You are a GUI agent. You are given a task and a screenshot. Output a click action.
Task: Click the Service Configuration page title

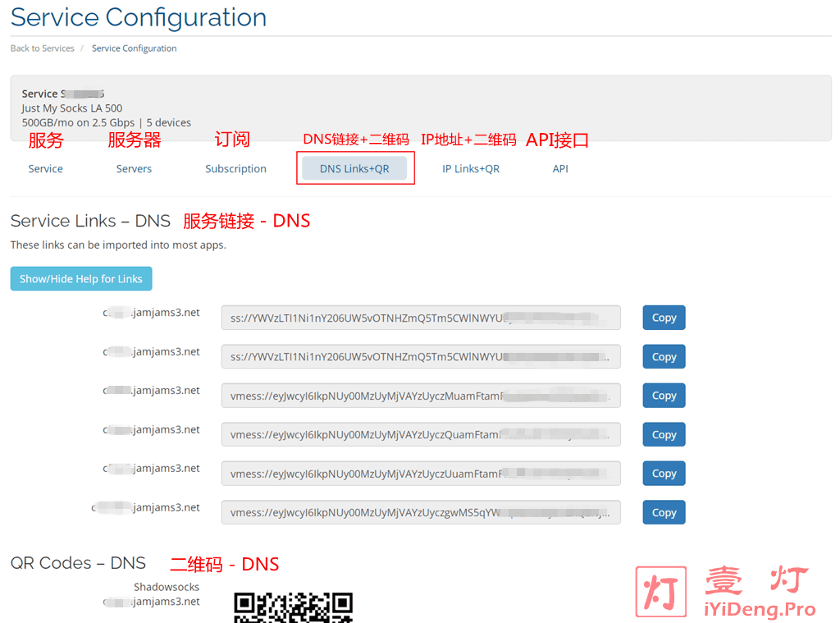point(139,17)
